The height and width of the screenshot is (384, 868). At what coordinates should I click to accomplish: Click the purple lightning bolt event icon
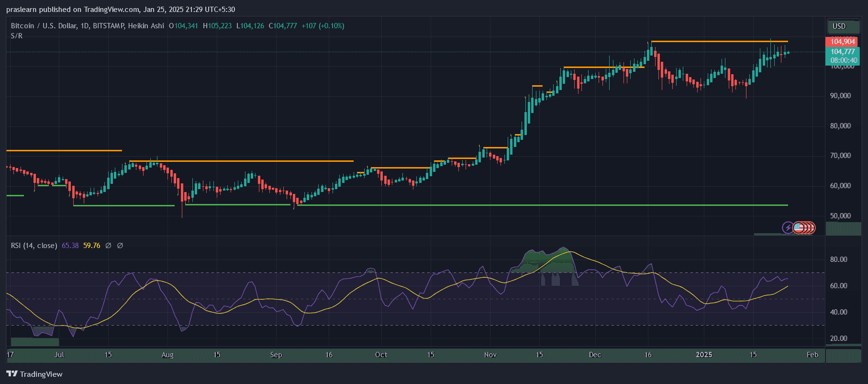coord(788,228)
